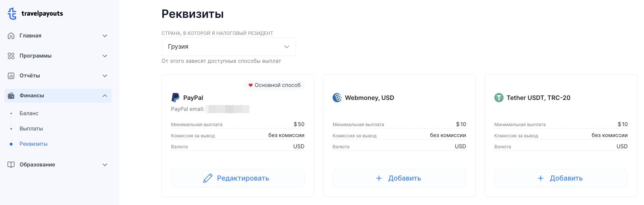Add the Tether USDT TRC-20 method
Viewport: 644px width, 205px height.
561,178
